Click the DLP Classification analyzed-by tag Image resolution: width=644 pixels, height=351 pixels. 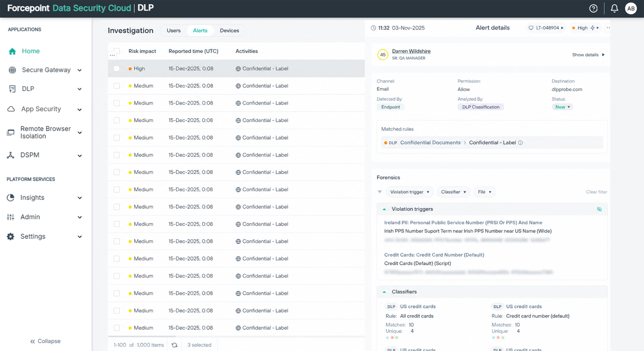pos(480,107)
